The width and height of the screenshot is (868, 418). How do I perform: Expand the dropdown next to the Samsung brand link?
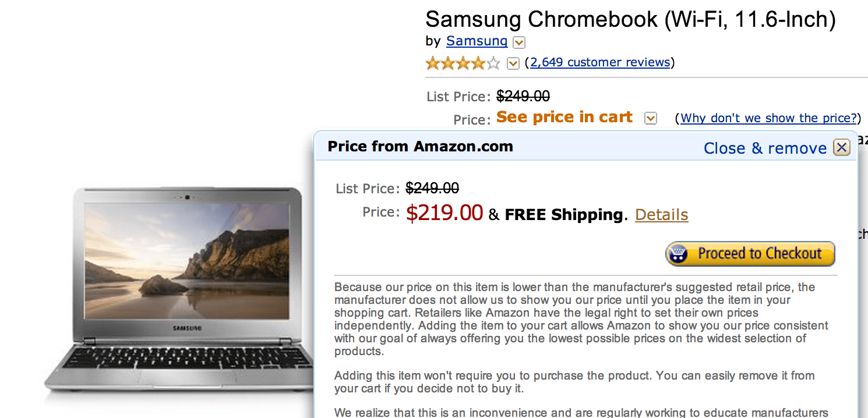pyautogui.click(x=518, y=41)
